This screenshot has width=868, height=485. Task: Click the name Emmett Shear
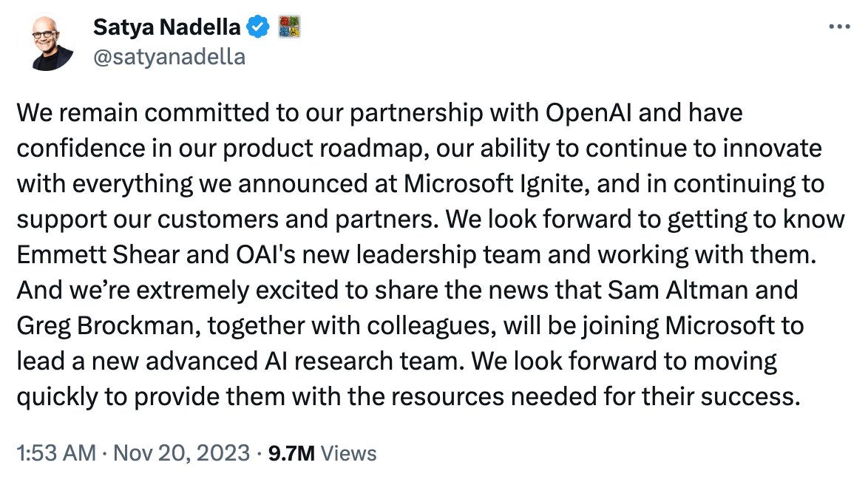pos(98,254)
